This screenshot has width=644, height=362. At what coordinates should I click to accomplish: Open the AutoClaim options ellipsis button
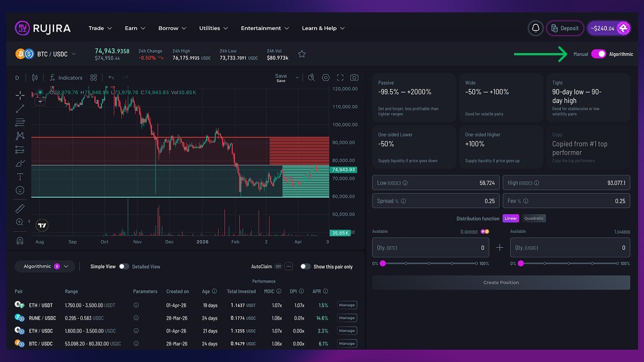point(288,266)
